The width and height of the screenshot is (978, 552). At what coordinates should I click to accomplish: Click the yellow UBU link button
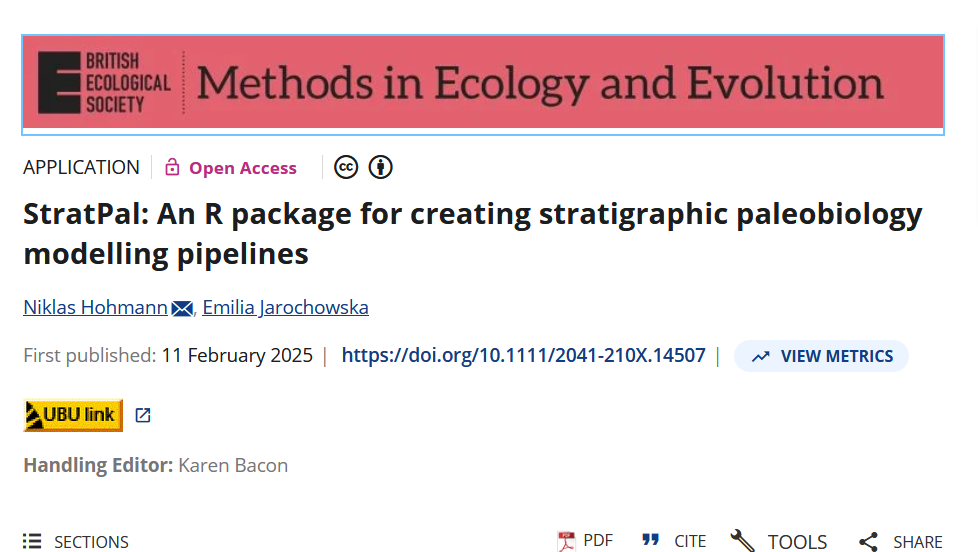pos(73,415)
